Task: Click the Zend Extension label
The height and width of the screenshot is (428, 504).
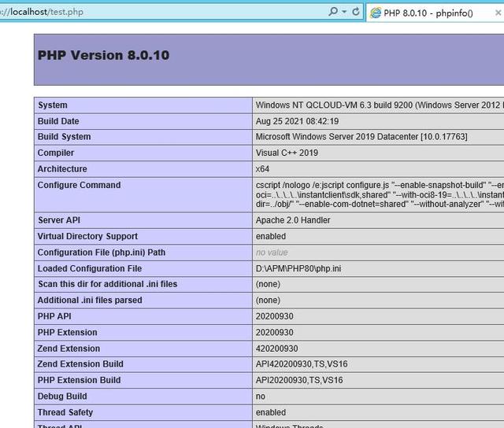Action: (69, 349)
